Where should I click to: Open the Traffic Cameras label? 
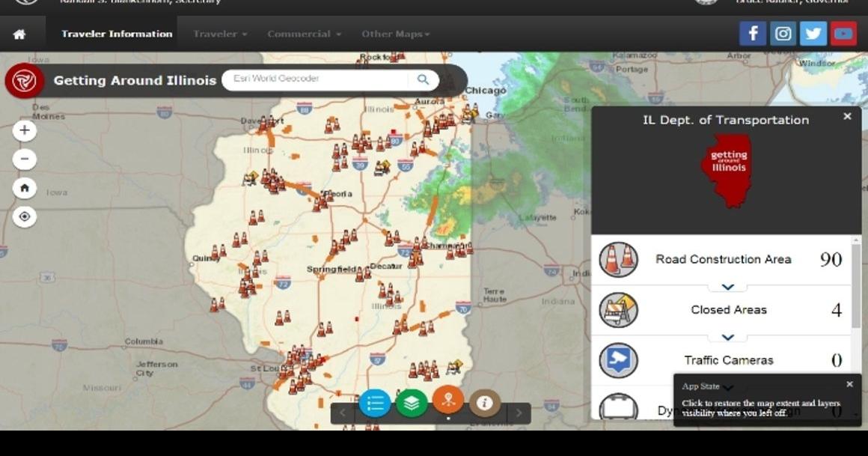(x=729, y=360)
